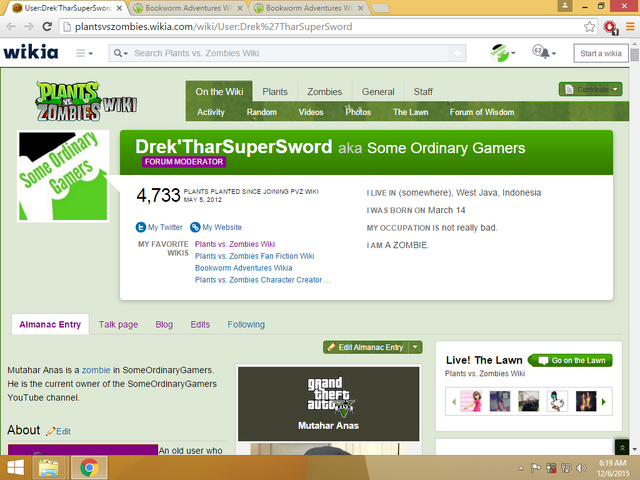Bookmark page with star icon
The width and height of the screenshot is (640, 480).
(x=589, y=27)
